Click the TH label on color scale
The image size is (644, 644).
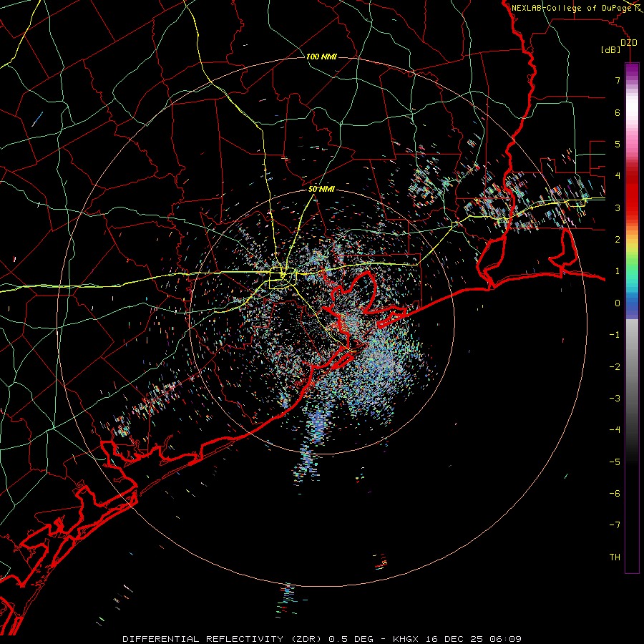615,557
